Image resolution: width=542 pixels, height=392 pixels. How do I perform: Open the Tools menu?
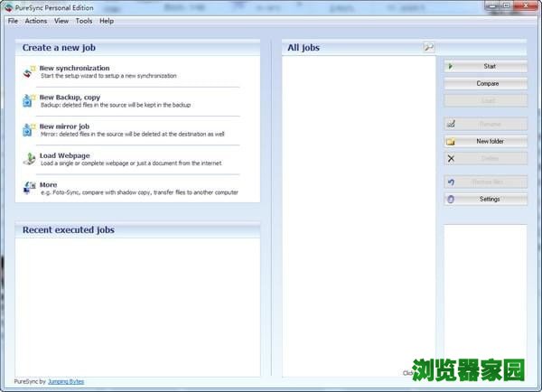click(x=84, y=21)
